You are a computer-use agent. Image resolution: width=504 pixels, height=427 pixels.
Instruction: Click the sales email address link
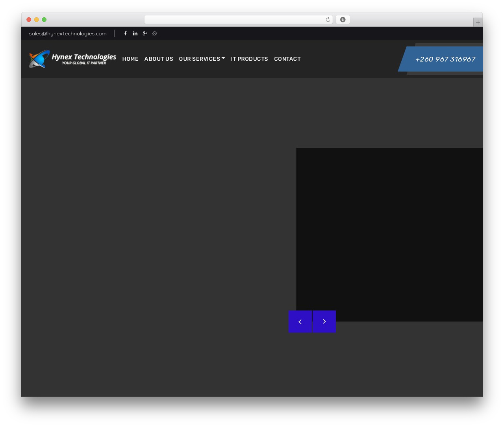[68, 33]
